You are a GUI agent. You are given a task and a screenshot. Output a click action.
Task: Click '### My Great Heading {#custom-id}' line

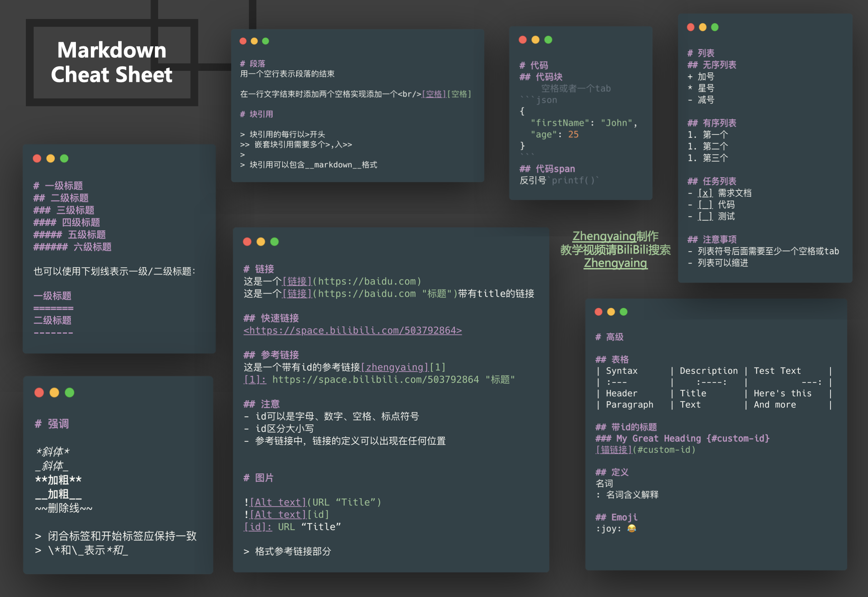coord(683,438)
